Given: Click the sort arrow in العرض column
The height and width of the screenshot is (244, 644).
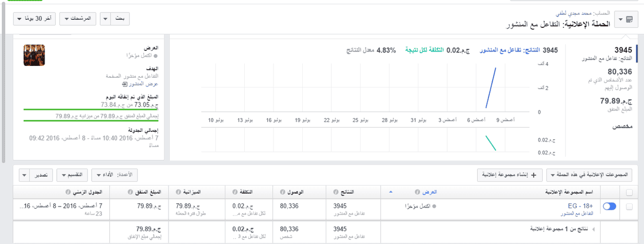Looking at the screenshot, I should pyautogui.click(x=390, y=192).
